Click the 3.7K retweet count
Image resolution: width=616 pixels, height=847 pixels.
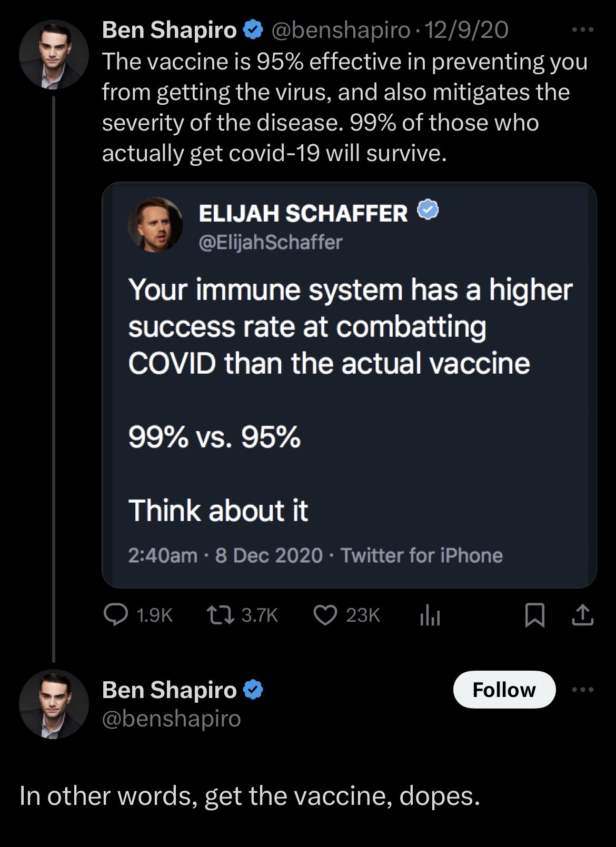[259, 615]
